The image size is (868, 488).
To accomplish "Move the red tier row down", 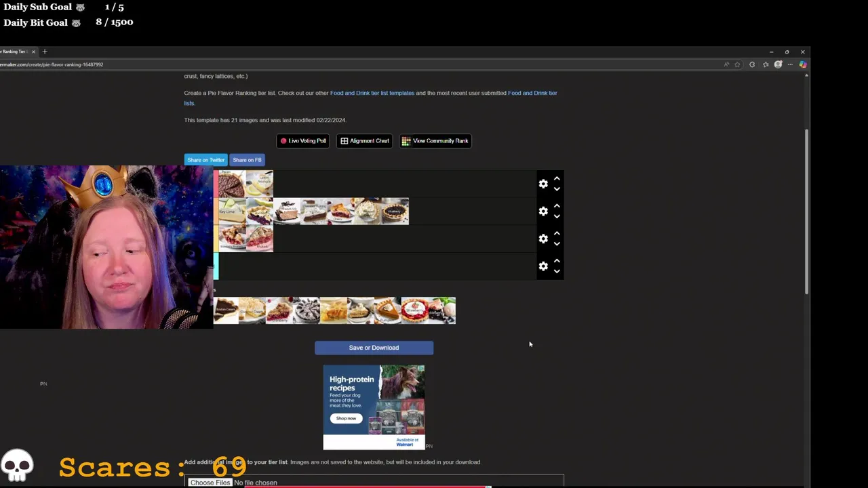I will pyautogui.click(x=557, y=189).
